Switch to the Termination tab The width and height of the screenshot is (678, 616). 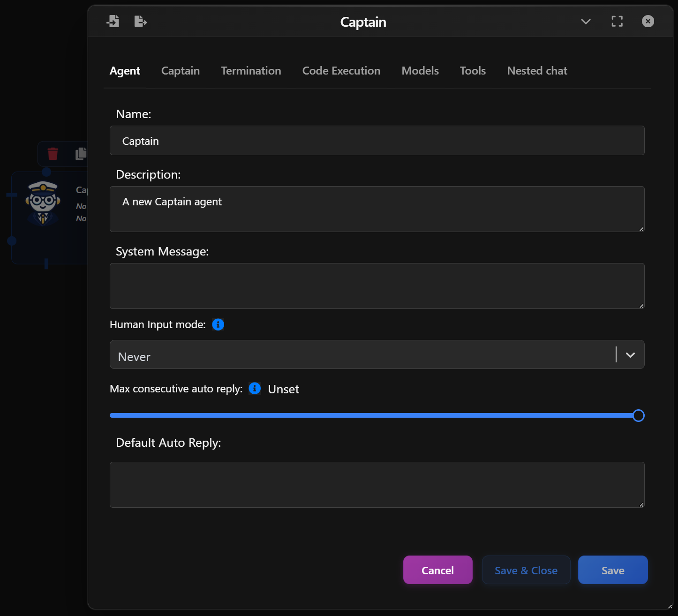251,71
